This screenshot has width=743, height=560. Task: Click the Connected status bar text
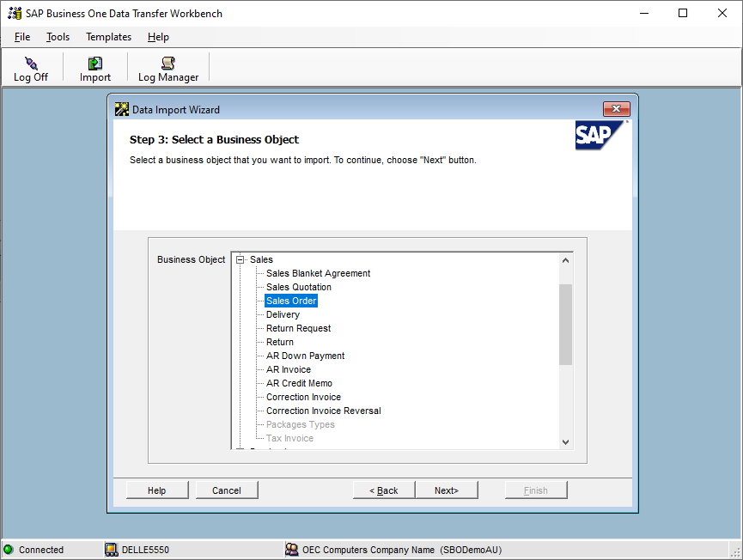click(x=41, y=550)
